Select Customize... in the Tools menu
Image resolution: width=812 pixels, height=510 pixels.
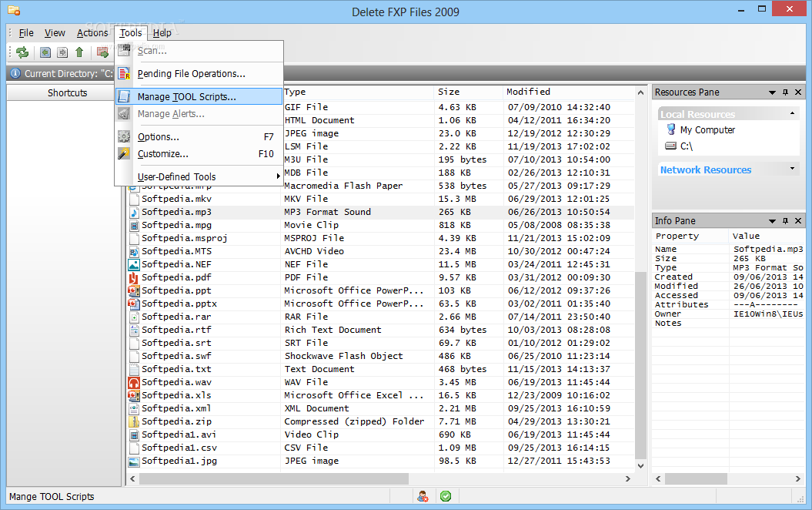(199, 154)
